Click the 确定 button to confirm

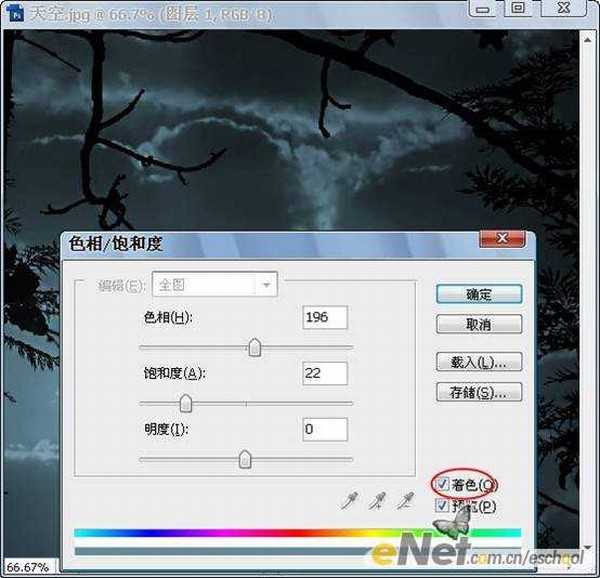click(479, 294)
